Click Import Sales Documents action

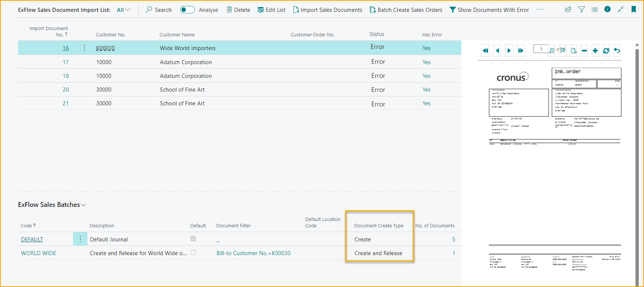328,10
